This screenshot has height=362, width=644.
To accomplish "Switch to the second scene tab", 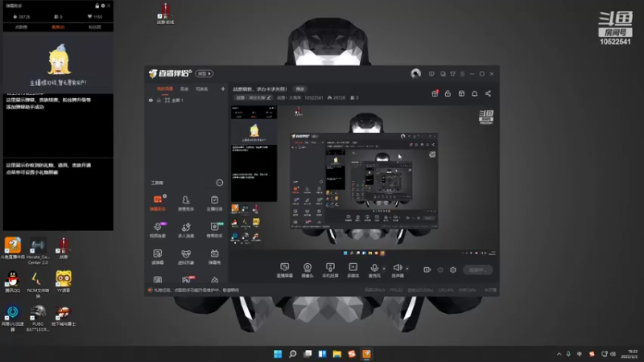I will [x=184, y=88].
